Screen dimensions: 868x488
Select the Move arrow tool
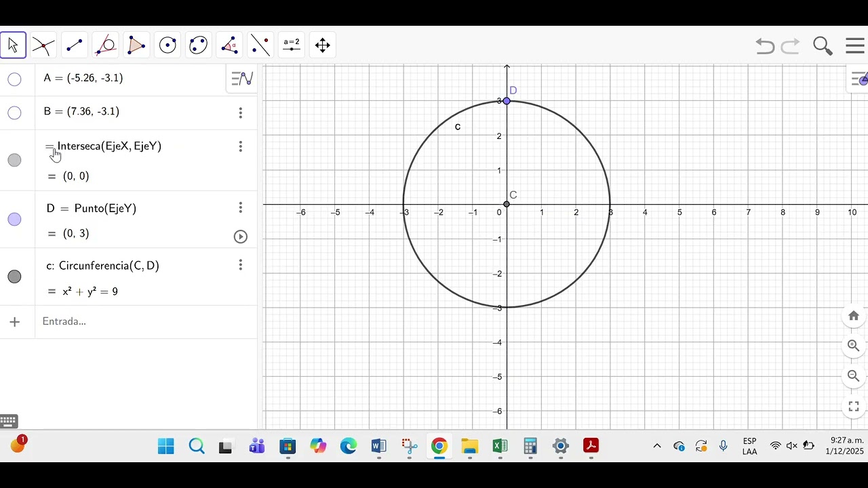(13, 45)
